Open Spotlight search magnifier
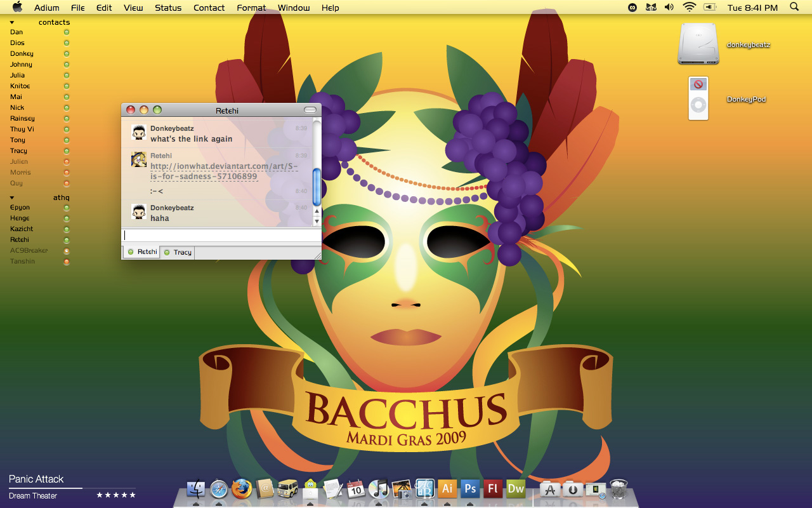Image resolution: width=812 pixels, height=508 pixels. pos(794,7)
